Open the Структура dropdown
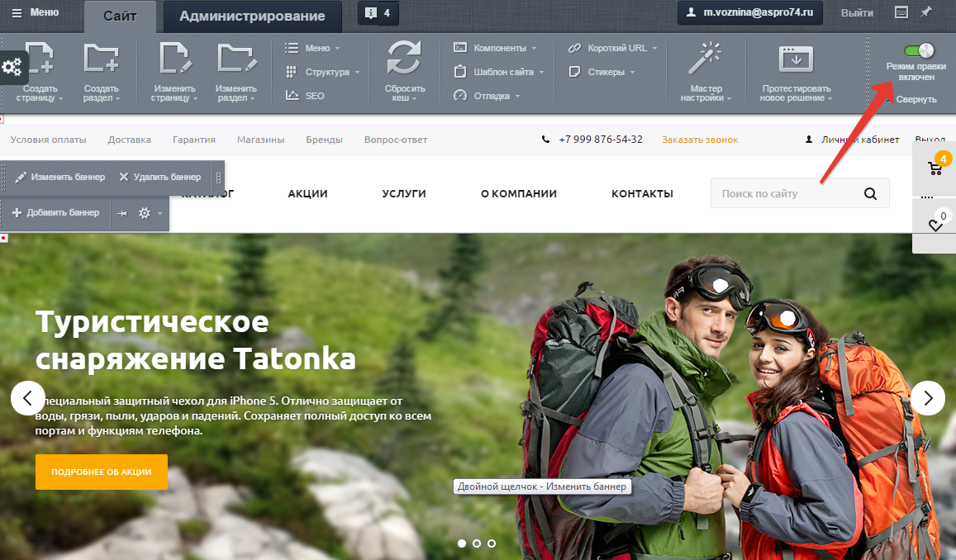This screenshot has width=956, height=560. [x=322, y=72]
